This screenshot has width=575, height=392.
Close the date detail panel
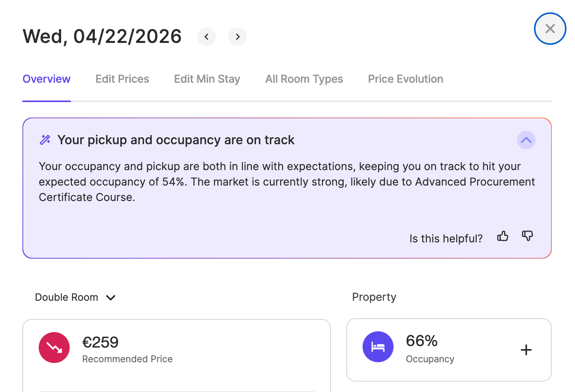550,29
